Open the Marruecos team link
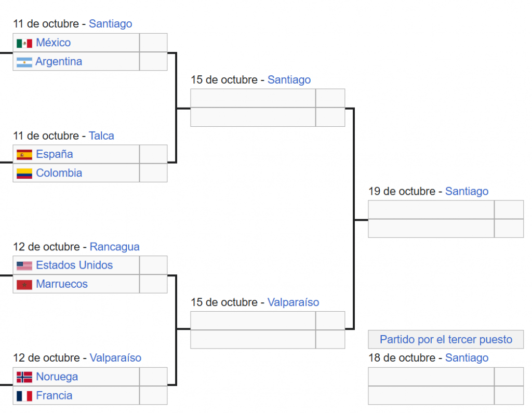This screenshot has width=532, height=413. pyautogui.click(x=62, y=284)
